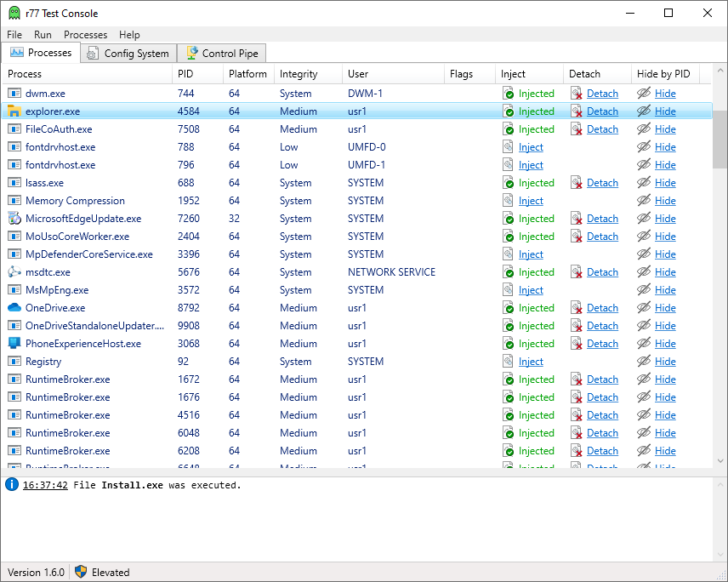
Task: Click Inject link for fontdrvhost.exe PID 796
Action: click(531, 165)
